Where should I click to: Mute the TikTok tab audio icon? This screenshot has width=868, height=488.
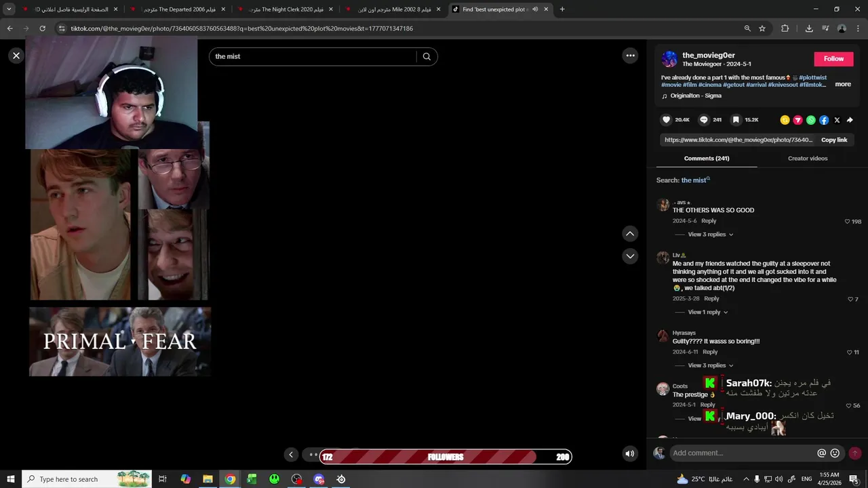coord(535,9)
